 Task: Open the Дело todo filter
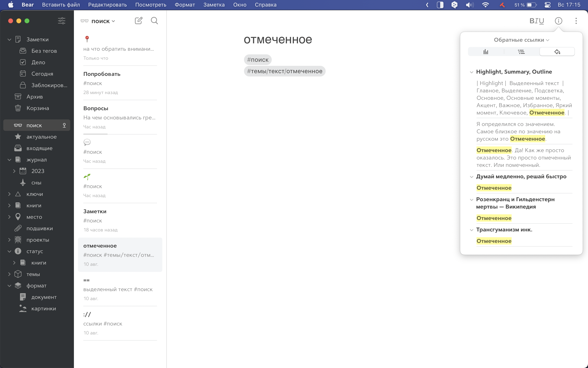(x=37, y=62)
